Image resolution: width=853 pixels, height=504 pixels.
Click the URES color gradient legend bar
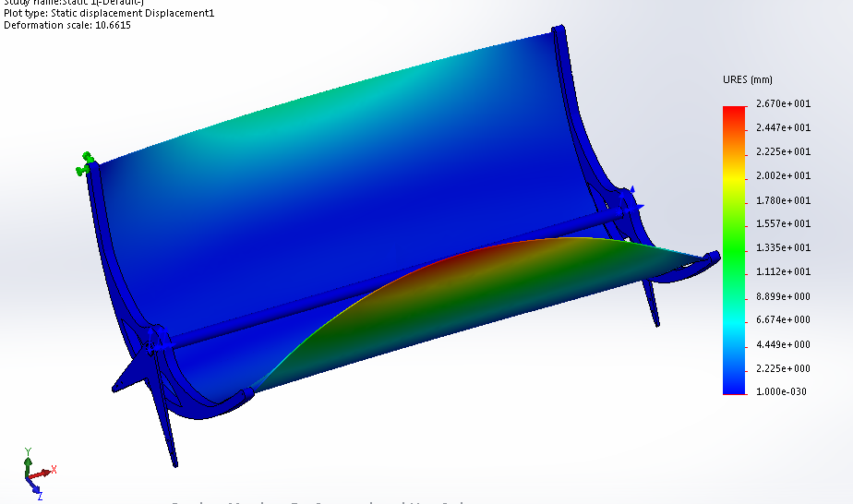(734, 250)
